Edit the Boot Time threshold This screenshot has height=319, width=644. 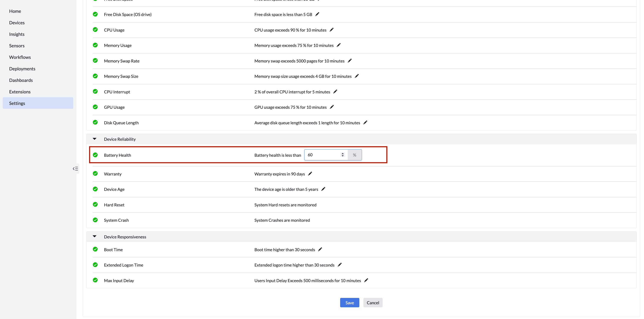pyautogui.click(x=320, y=249)
